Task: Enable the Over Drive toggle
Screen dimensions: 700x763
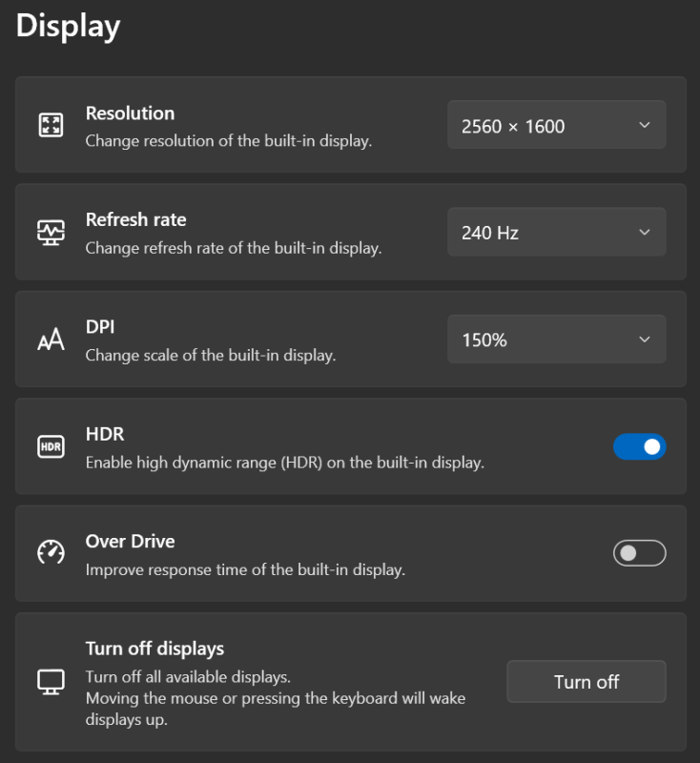Action: pyautogui.click(x=639, y=553)
